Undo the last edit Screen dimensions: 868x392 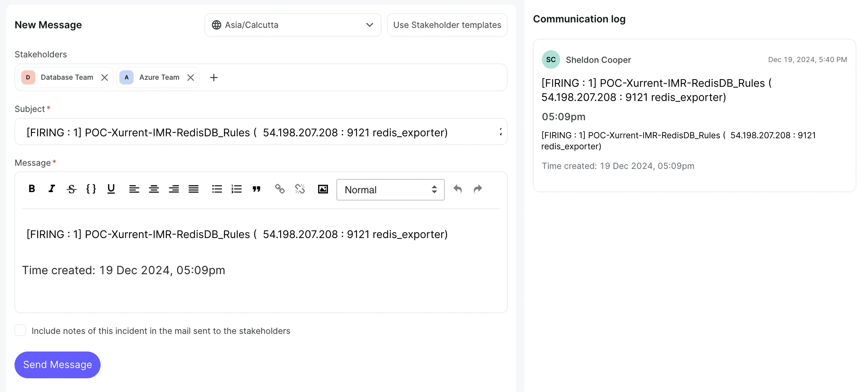coord(457,189)
